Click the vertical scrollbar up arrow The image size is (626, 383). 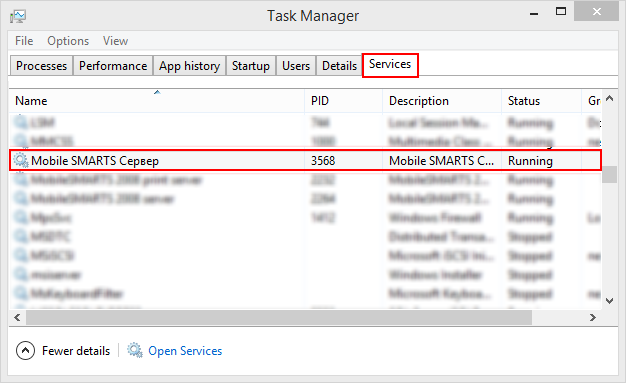(610, 98)
